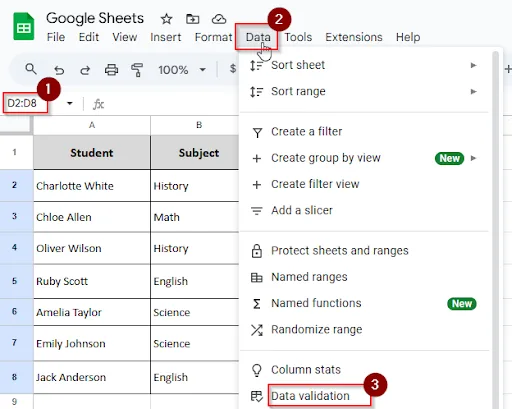Star this spreadsheet
The height and width of the screenshot is (409, 512).
(166, 19)
